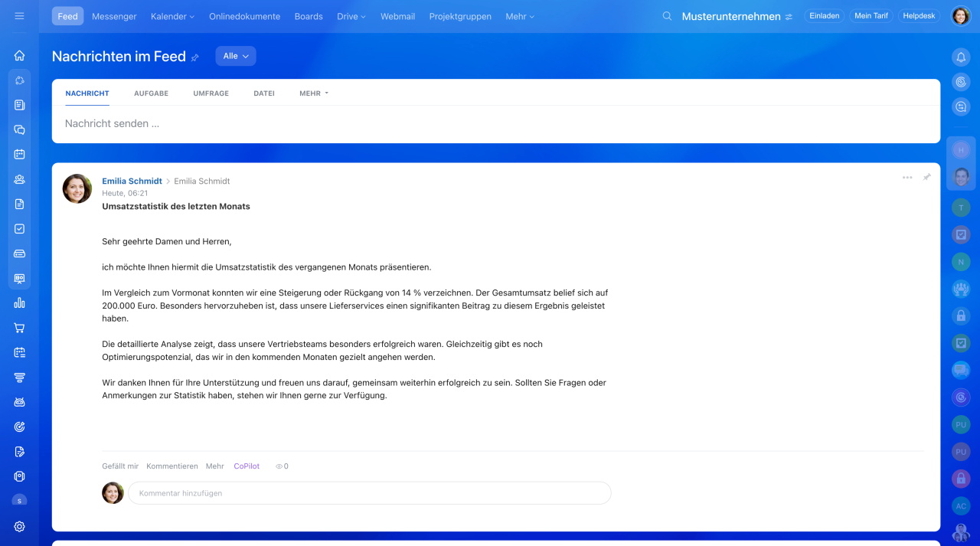Open the user profile avatar at top right
980x546 pixels.
pyautogui.click(x=961, y=16)
